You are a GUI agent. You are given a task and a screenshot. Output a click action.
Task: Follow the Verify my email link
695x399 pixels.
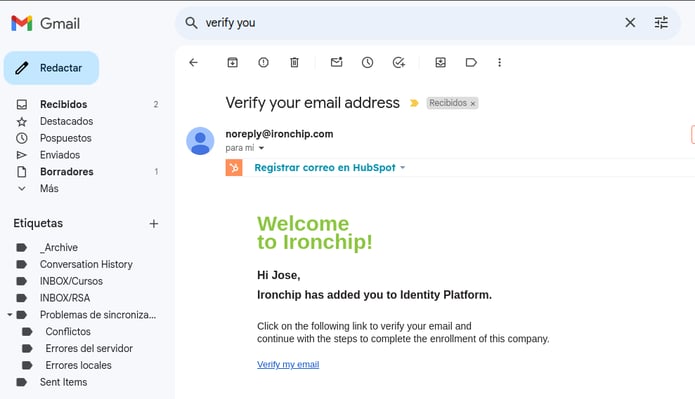coord(288,364)
